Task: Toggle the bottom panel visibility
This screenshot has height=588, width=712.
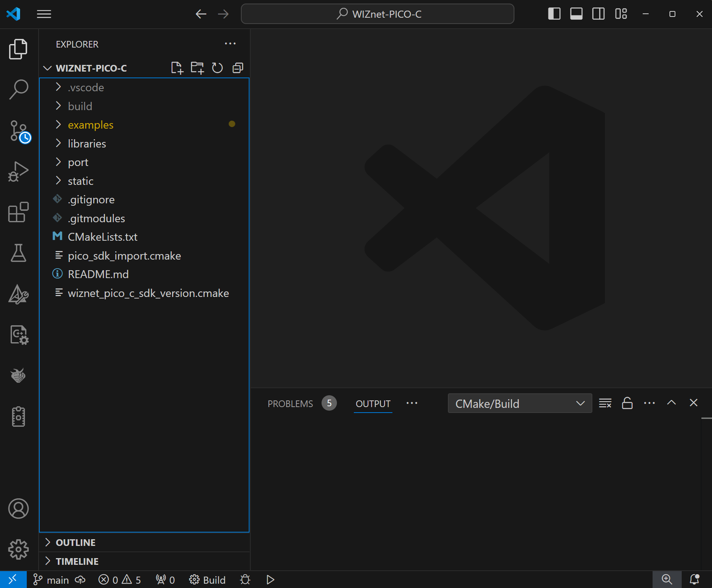Action: tap(576, 14)
